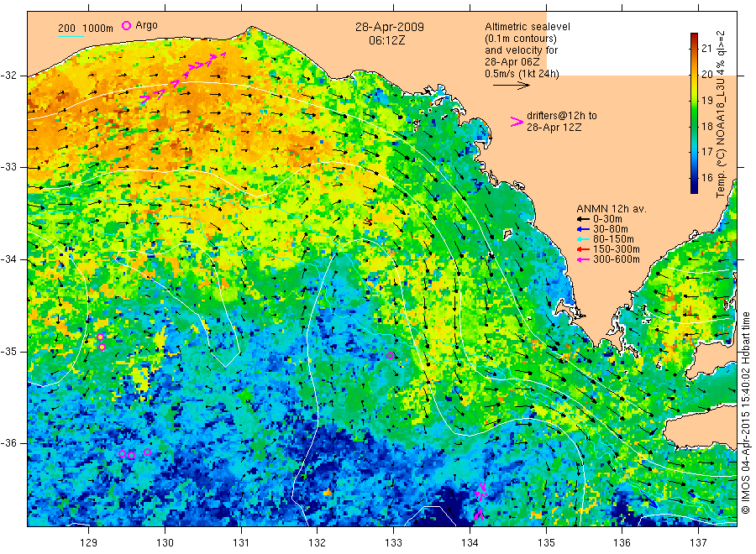Click the magenta drifter track near 134E bottom
Viewport: 756px width, 554px height.
pos(480,501)
